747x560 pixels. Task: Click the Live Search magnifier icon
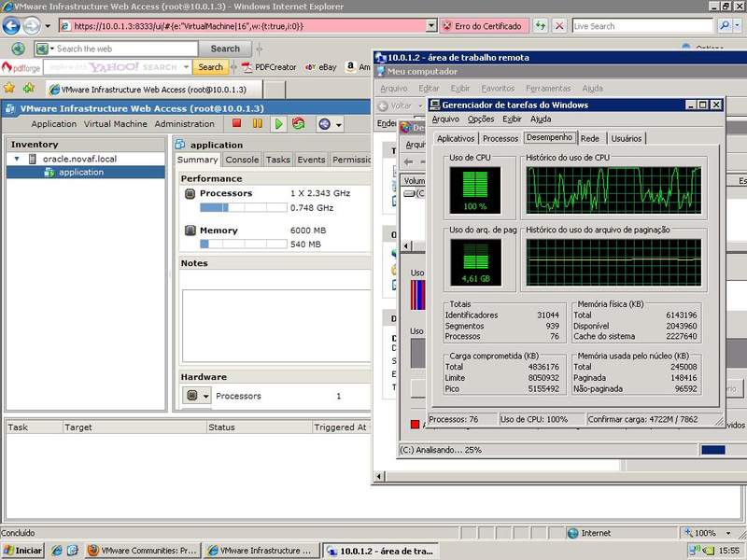(x=725, y=26)
